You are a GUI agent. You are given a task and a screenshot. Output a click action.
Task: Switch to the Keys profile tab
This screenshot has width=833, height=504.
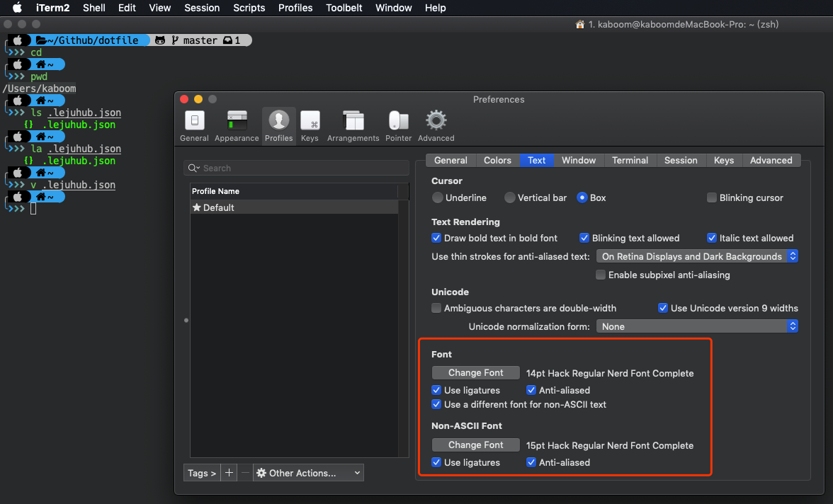(724, 161)
